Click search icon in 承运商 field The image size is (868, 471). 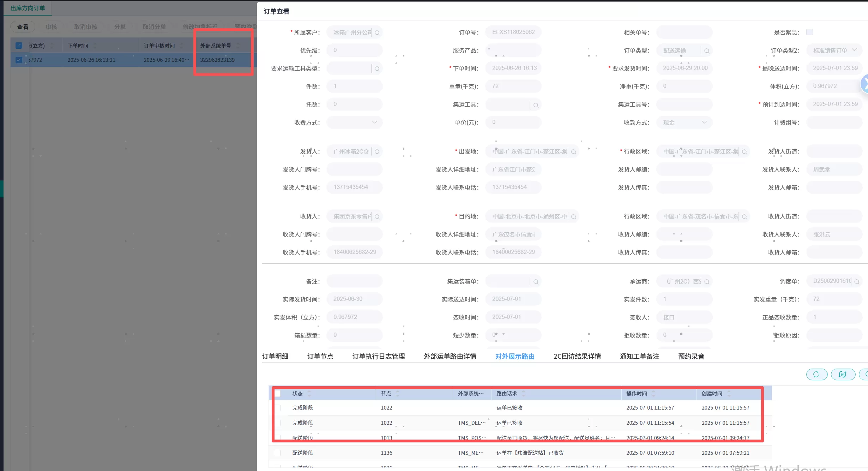click(707, 282)
